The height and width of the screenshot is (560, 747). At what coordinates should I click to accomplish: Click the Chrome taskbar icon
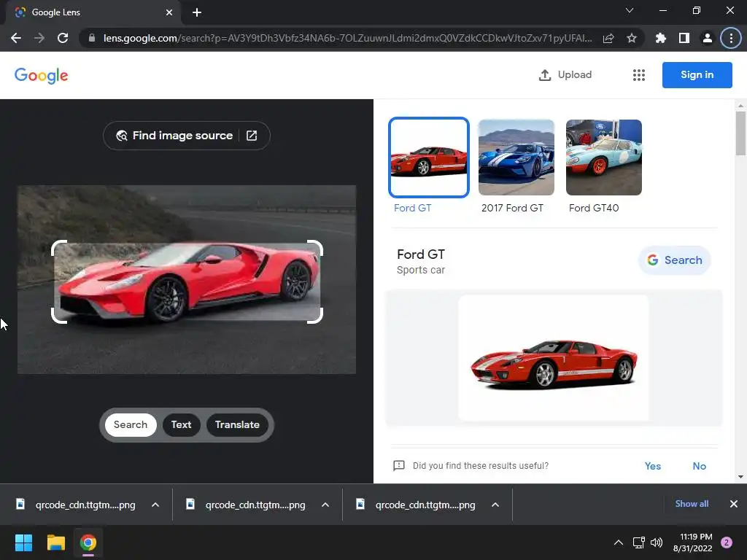(x=88, y=542)
